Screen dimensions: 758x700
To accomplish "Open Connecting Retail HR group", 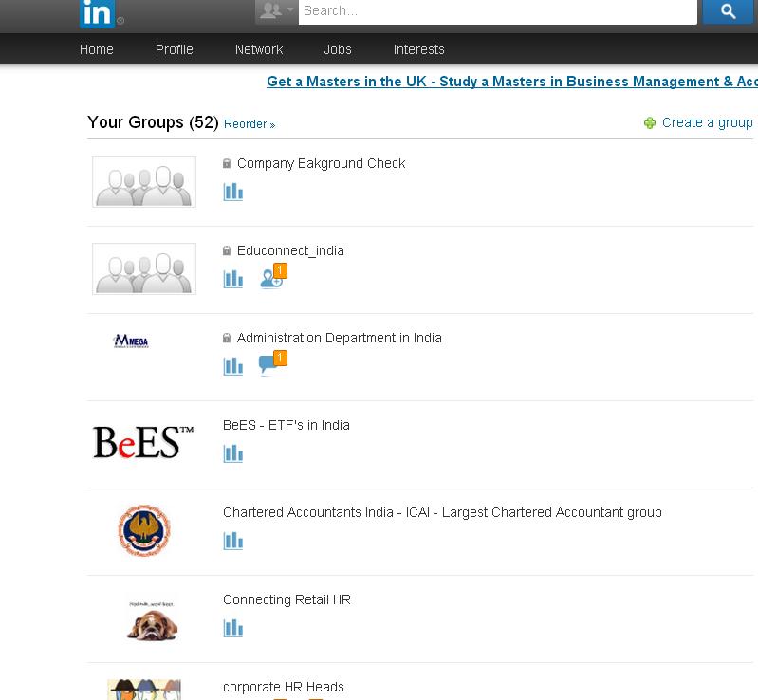I will (x=287, y=599).
